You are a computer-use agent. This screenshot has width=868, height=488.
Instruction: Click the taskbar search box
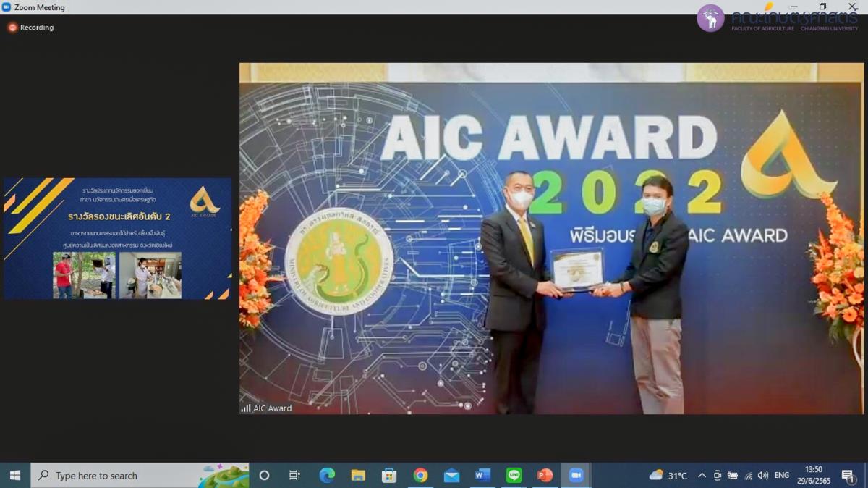140,476
